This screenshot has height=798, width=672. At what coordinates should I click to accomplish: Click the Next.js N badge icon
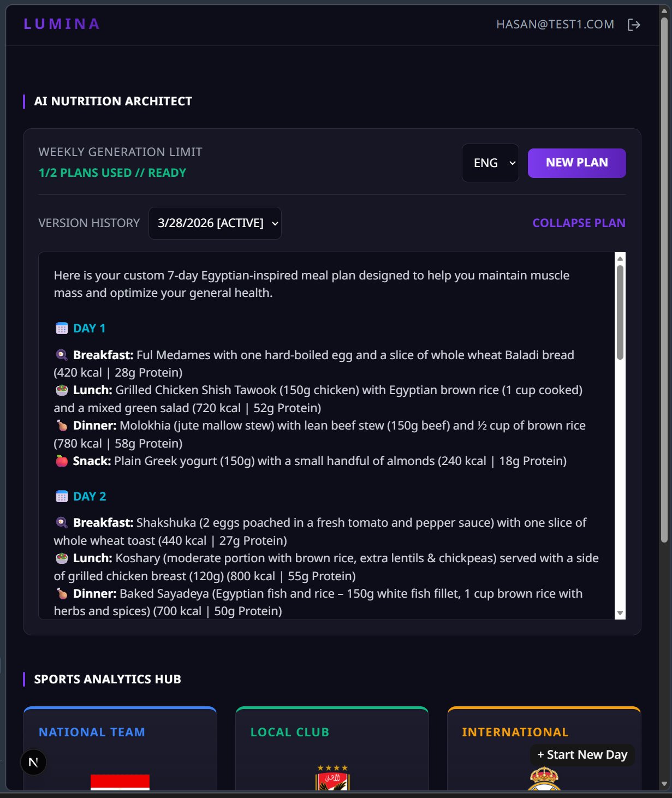click(x=33, y=763)
